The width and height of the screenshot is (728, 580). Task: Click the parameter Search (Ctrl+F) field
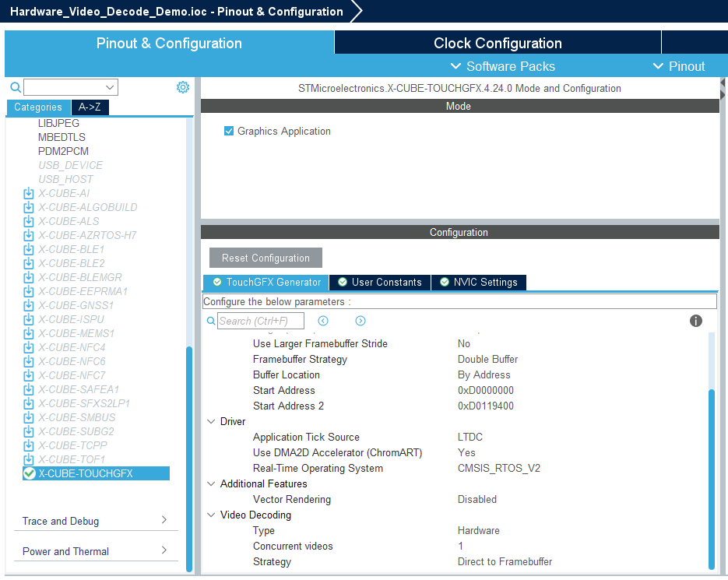click(261, 321)
